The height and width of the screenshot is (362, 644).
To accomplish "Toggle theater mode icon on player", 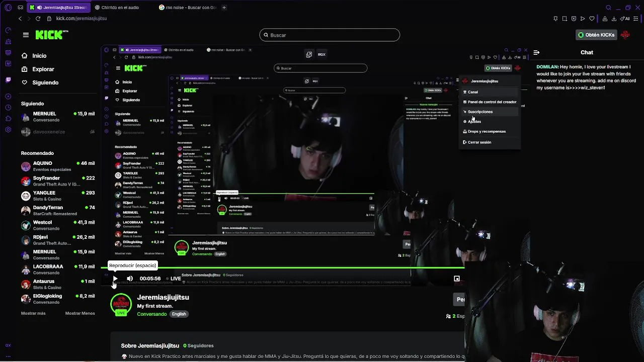I will click(x=457, y=279).
